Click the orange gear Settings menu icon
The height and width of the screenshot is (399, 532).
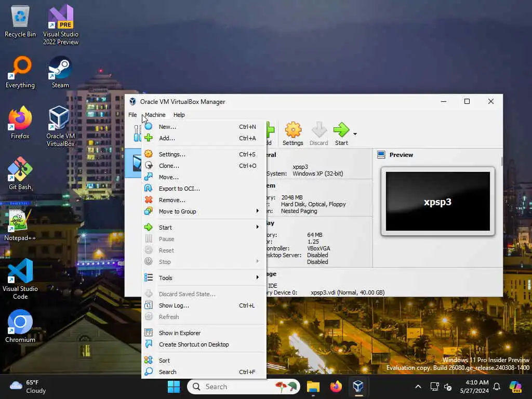[148, 154]
